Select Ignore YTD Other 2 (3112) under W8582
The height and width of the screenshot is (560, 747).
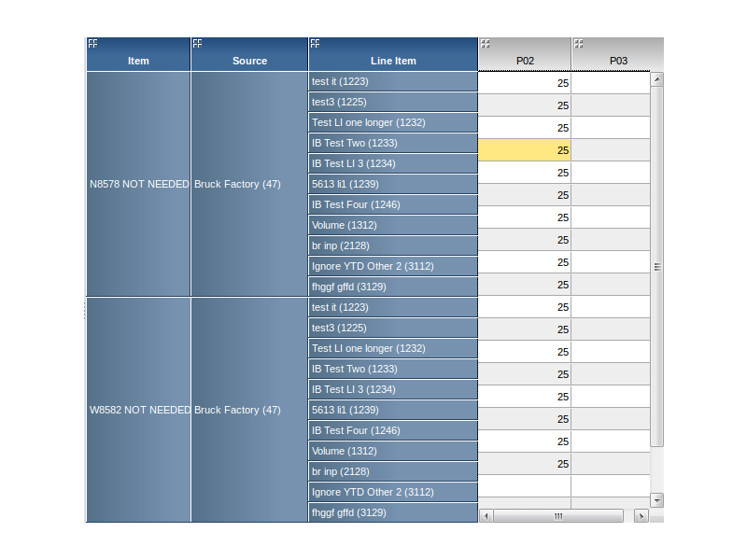393,492
